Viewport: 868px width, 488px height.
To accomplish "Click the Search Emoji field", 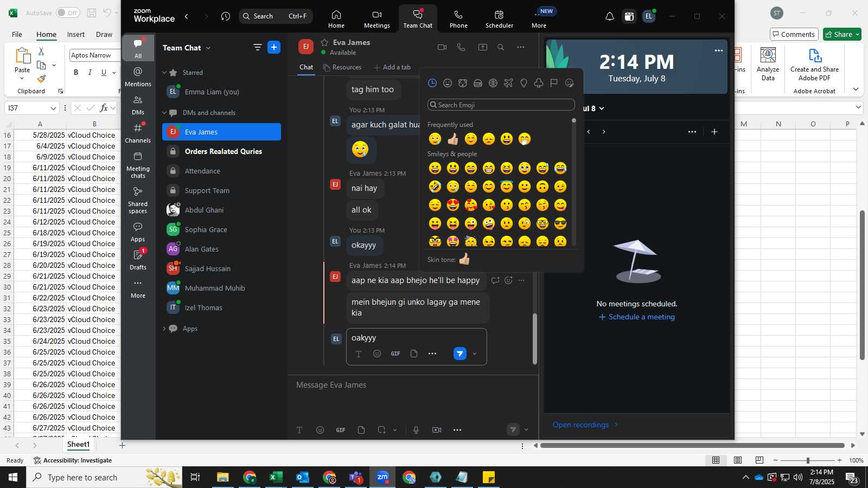I will tap(501, 105).
